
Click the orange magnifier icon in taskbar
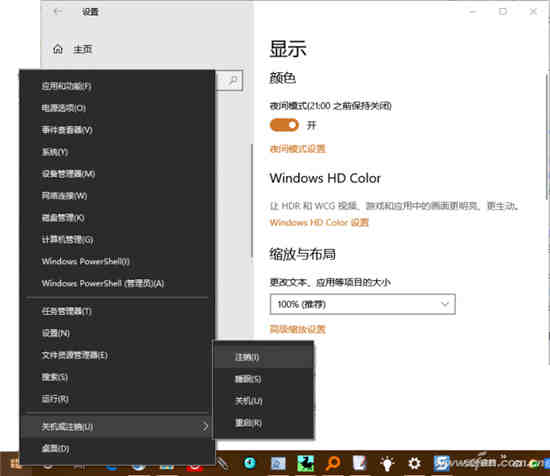(333, 463)
